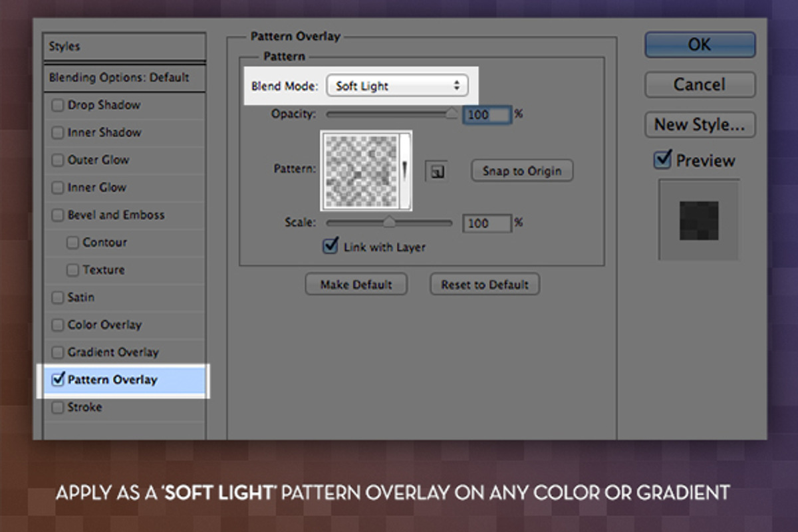The image size is (798, 532).
Task: Click the Reset to Default button
Action: [485, 285]
